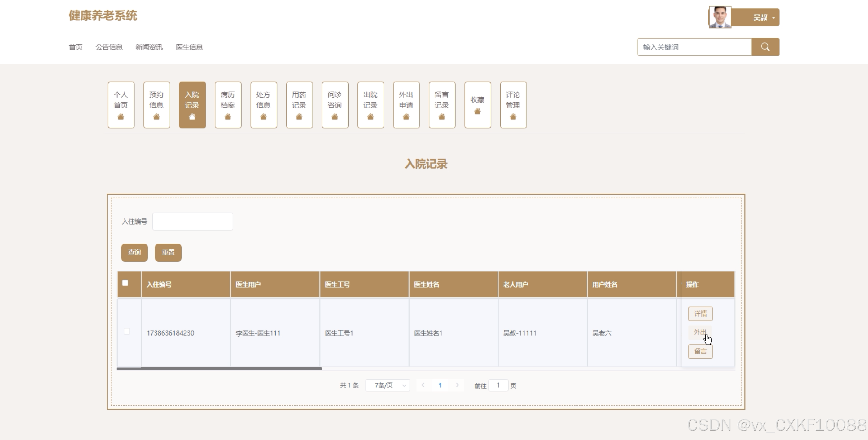
Task: Open the 预约信息 card
Action: coord(156,105)
